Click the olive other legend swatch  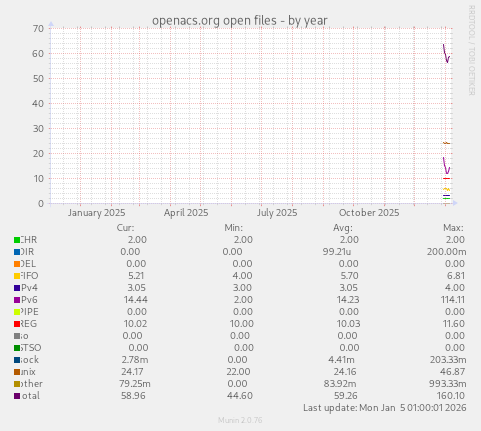[x=17, y=384]
